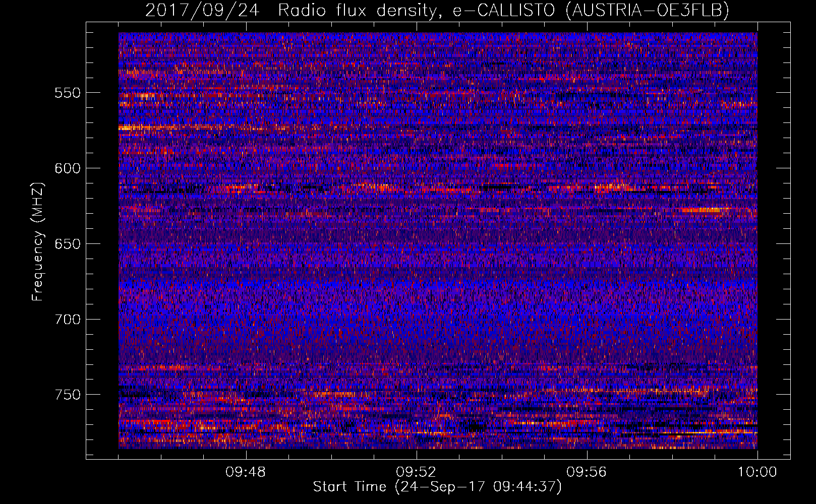Click the 600 frequency axis label
The width and height of the screenshot is (816, 504).
[x=68, y=168]
